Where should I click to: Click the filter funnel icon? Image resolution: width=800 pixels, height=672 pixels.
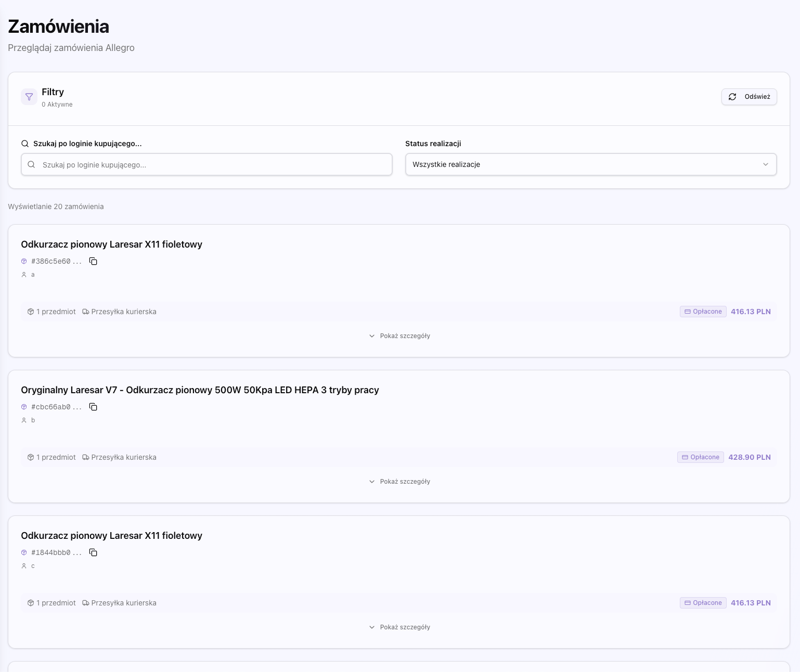pos(29,97)
